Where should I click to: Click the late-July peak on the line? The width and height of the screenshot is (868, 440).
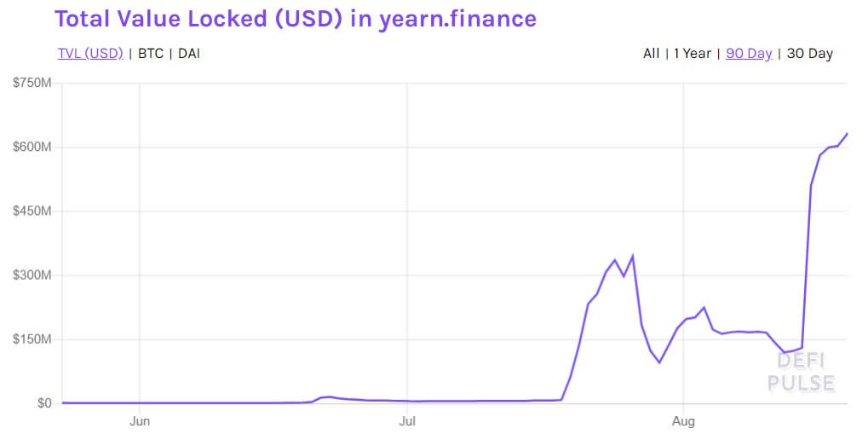(632, 256)
